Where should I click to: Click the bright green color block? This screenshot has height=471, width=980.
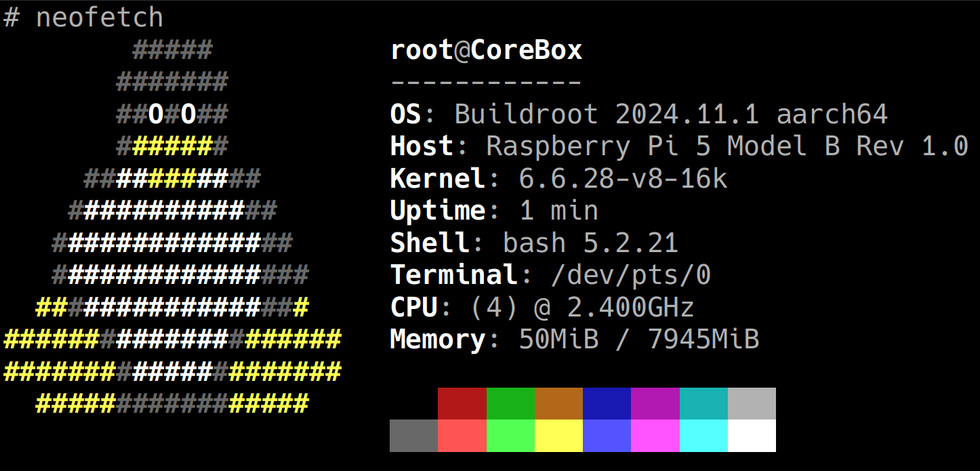pyautogui.click(x=510, y=436)
